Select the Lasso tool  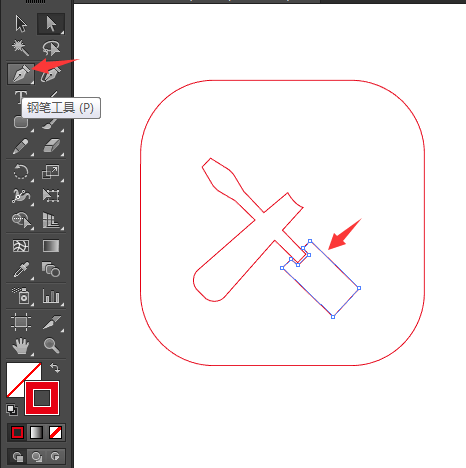[51, 48]
